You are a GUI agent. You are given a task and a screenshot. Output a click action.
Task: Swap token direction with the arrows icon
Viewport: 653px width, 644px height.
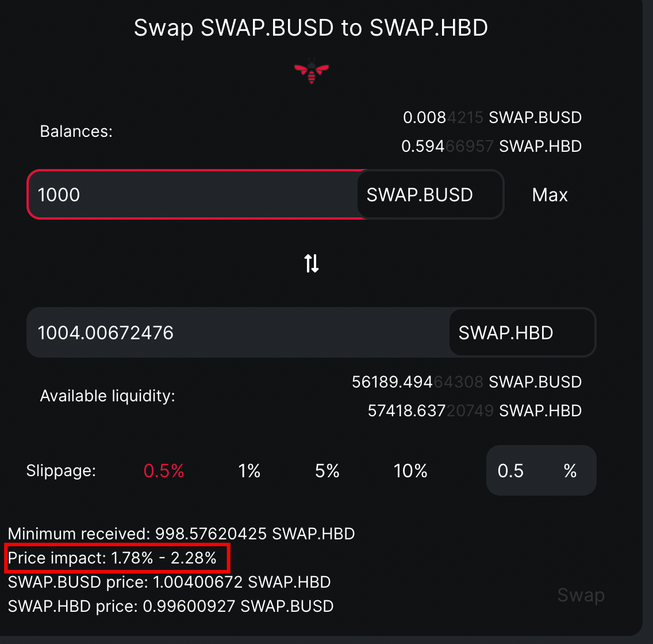coord(312,263)
